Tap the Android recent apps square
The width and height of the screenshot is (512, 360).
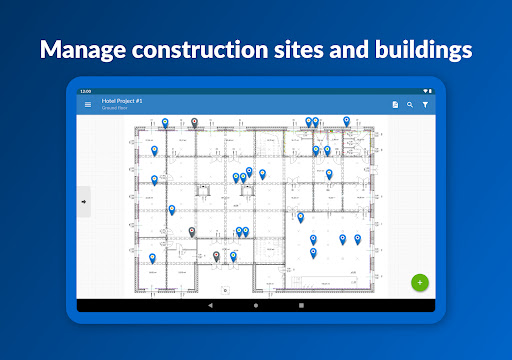click(x=301, y=305)
